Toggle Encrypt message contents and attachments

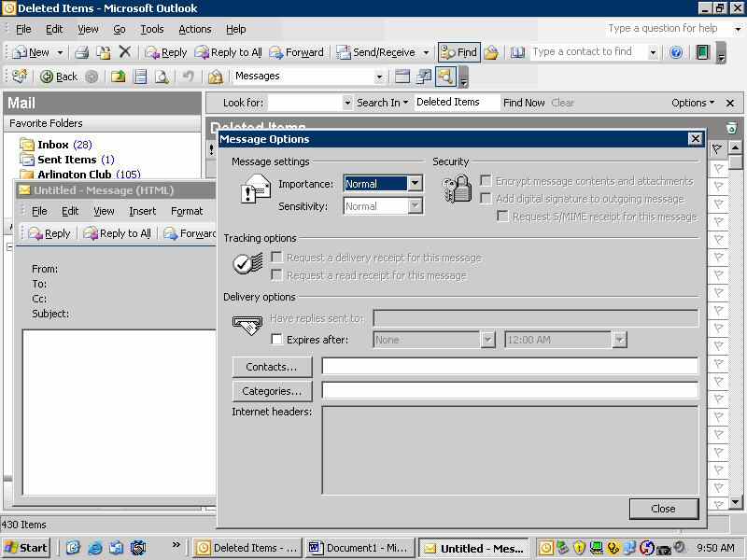pyautogui.click(x=486, y=180)
